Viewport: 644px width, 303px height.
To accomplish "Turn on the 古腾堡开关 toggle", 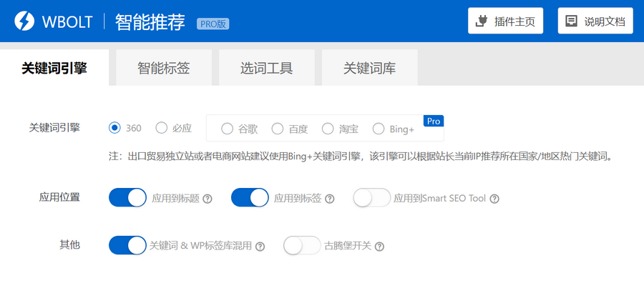I will (302, 246).
